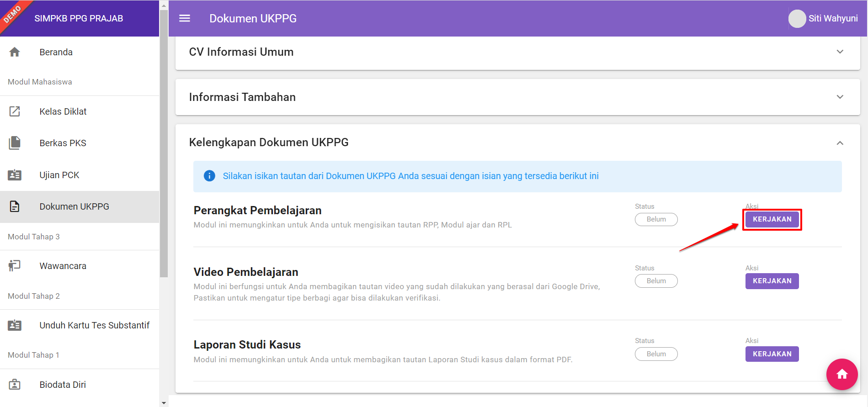This screenshot has height=407, width=868.
Task: Click the Berkas PKS files icon
Action: click(15, 143)
